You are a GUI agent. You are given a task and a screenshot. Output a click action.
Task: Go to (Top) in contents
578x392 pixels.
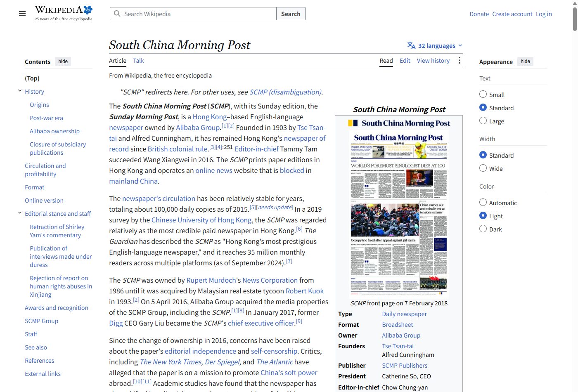click(32, 78)
